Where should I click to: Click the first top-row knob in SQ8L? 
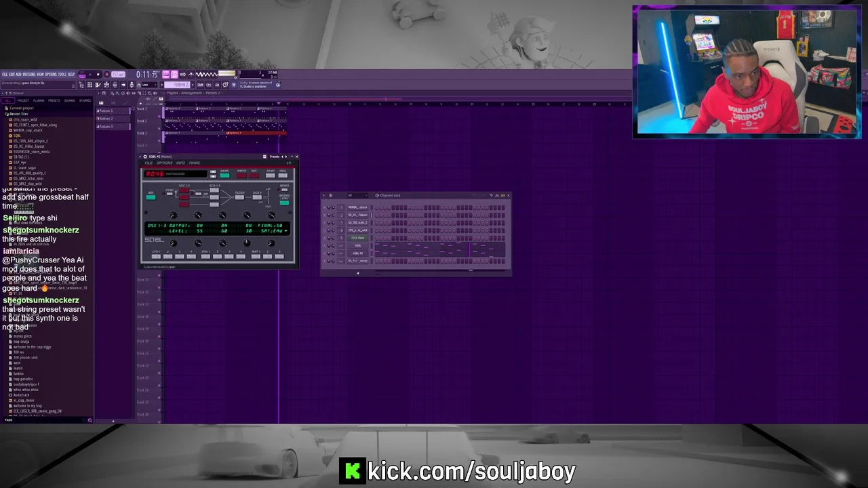coord(174,215)
